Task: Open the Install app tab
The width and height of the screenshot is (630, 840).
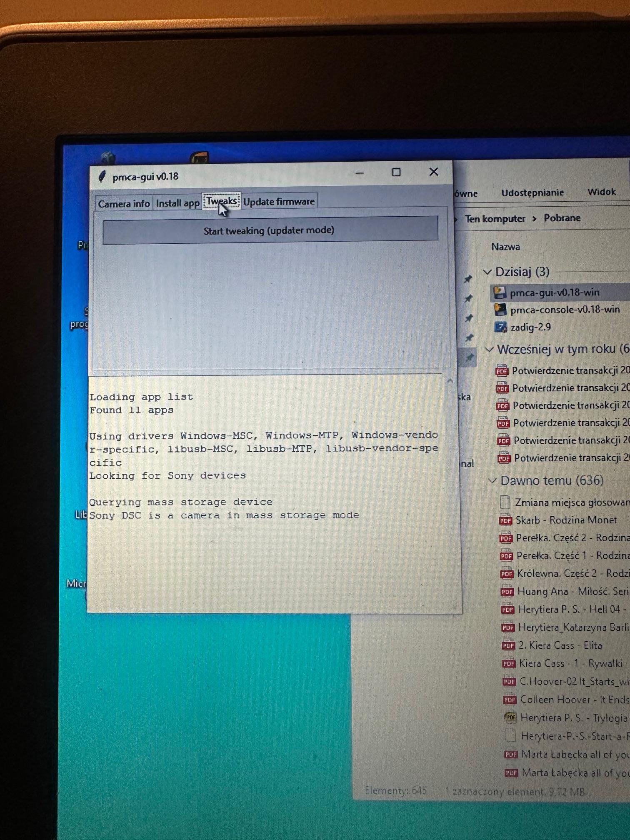Action: (x=177, y=203)
